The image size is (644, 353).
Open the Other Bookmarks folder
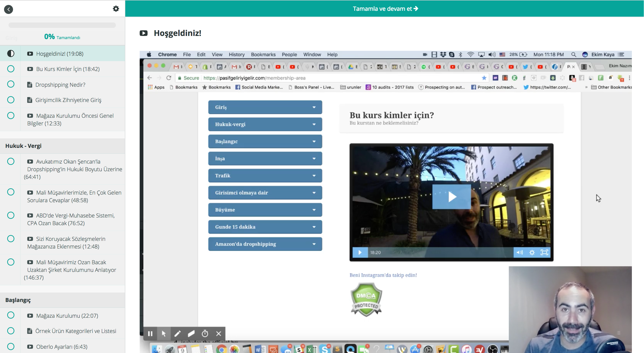coord(611,87)
